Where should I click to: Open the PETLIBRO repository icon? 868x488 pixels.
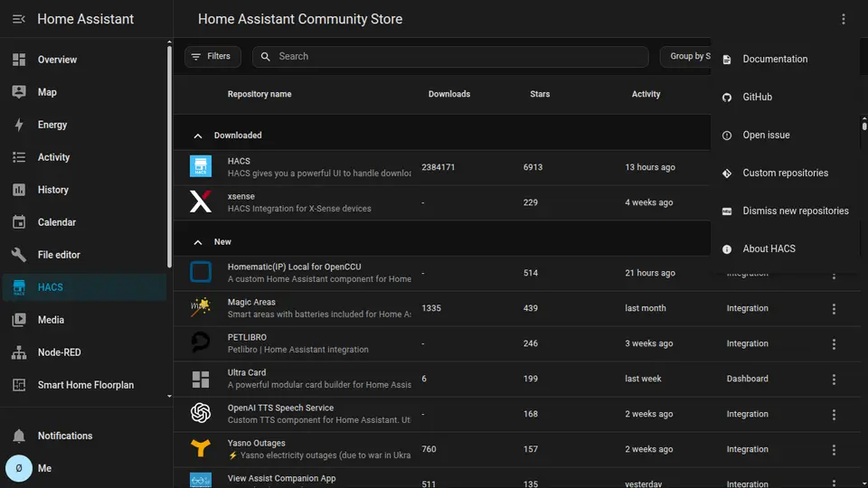[x=201, y=343]
